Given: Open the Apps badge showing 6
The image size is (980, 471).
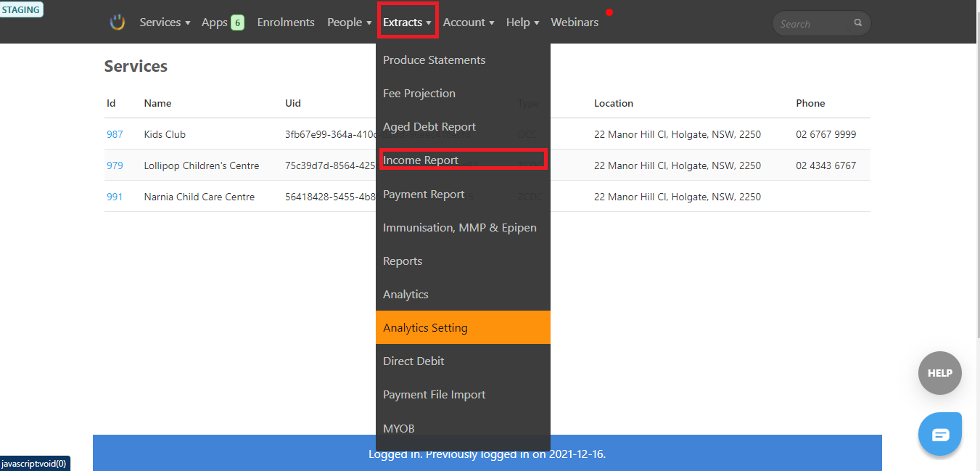Looking at the screenshot, I should [237, 22].
